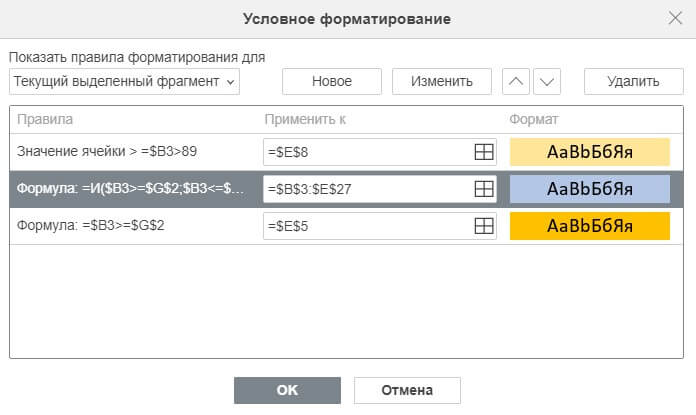Image resolution: width=696 pixels, height=415 pixels.
Task: Move the selected rule down
Action: (547, 81)
